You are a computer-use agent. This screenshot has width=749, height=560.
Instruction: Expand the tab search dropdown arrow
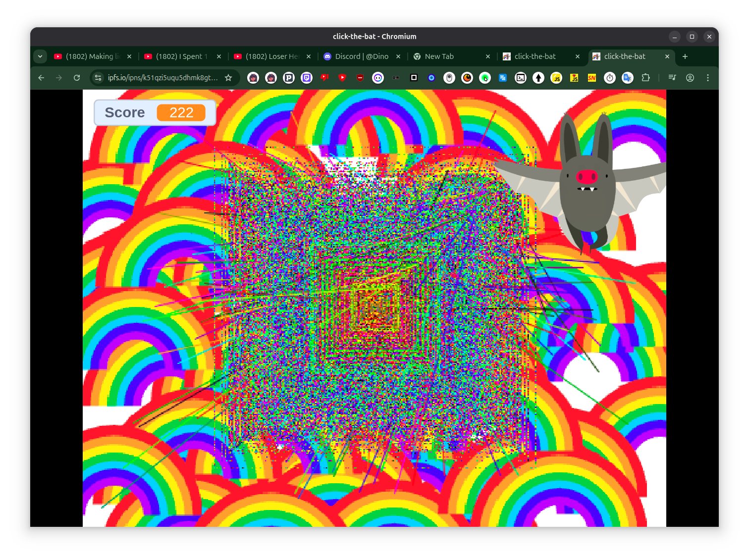pyautogui.click(x=40, y=56)
